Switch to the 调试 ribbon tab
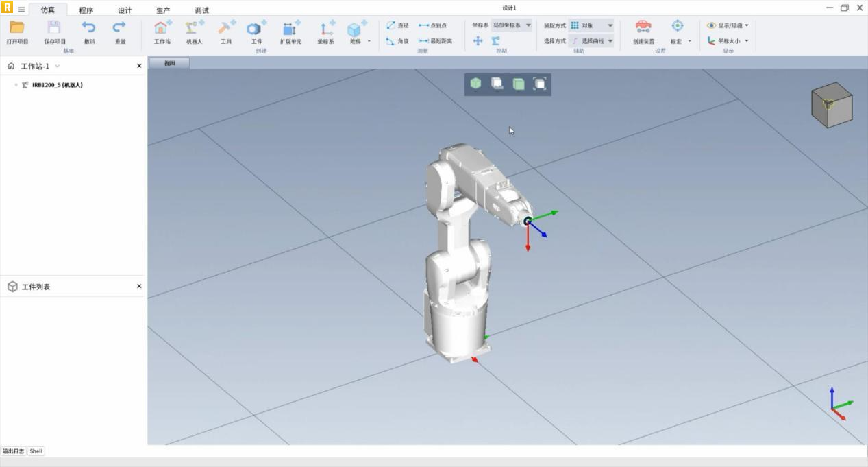The image size is (868, 467). [201, 10]
